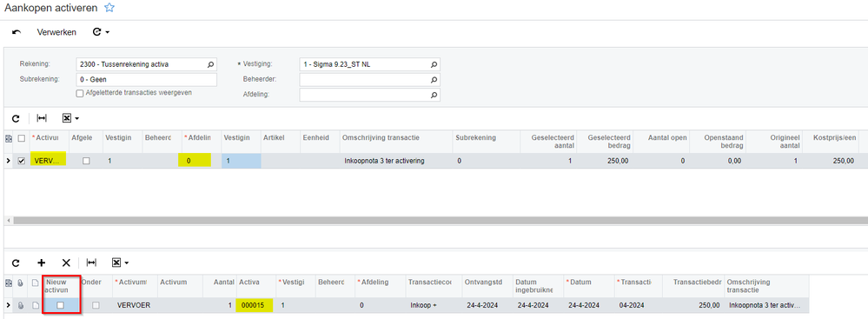This screenshot has width=868, height=319.
Task: Uncheck the selected checkbox on the Inkoopnota row
Action: 22,161
